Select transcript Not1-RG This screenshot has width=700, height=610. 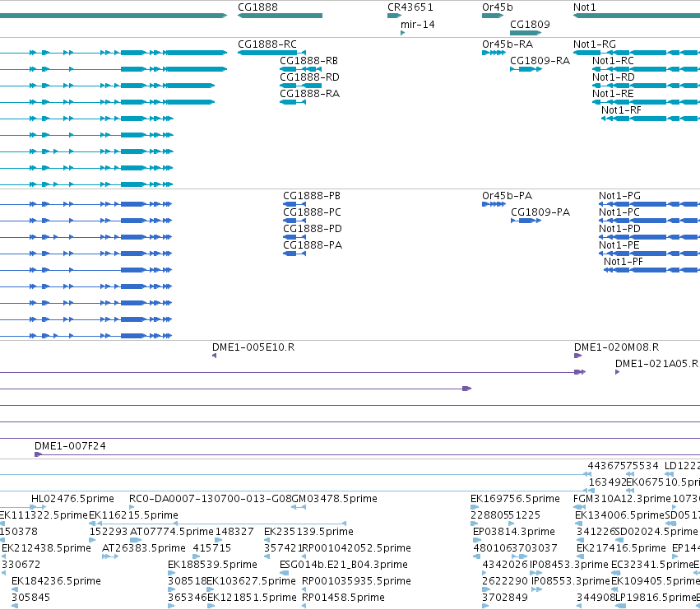tap(637, 53)
